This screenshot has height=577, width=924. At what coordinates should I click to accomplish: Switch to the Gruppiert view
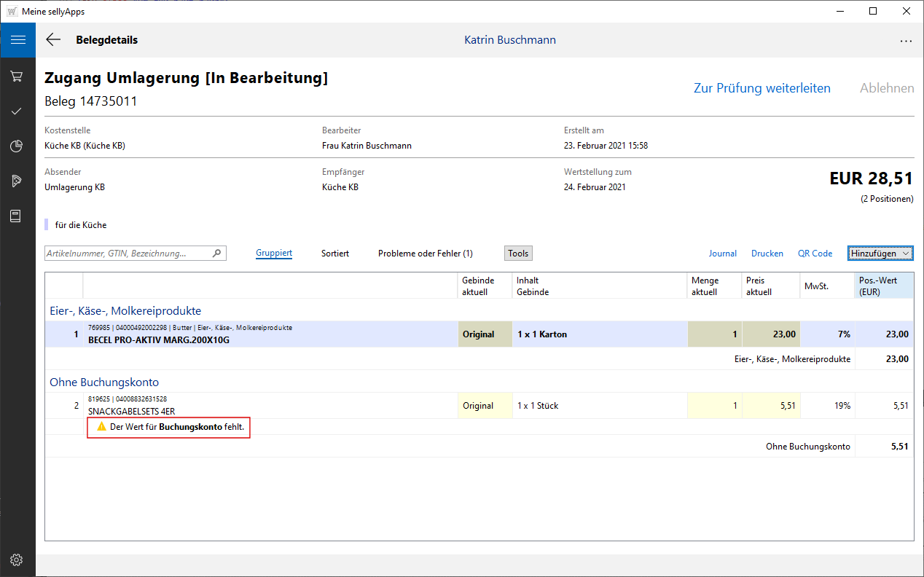coord(274,254)
